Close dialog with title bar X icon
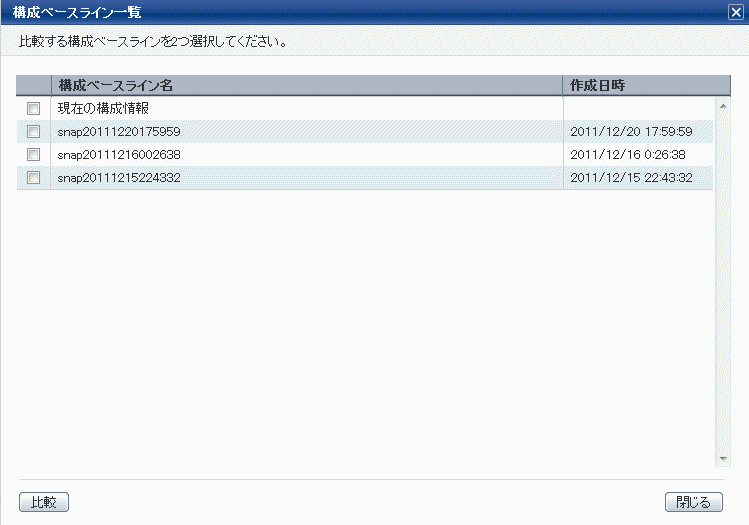Viewport: 749px width, 525px height. (x=736, y=12)
